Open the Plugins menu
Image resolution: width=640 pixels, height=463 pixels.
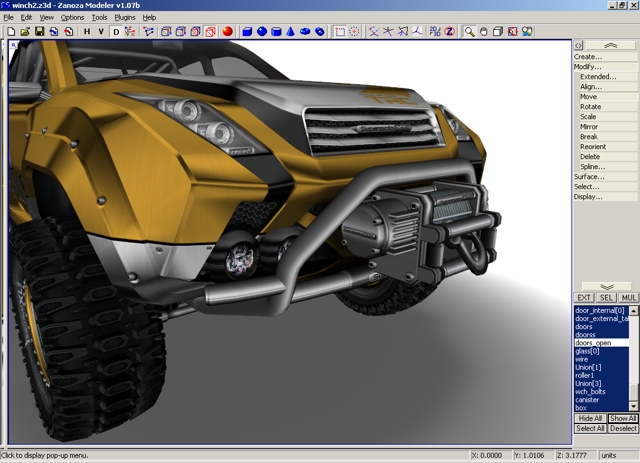pos(124,17)
